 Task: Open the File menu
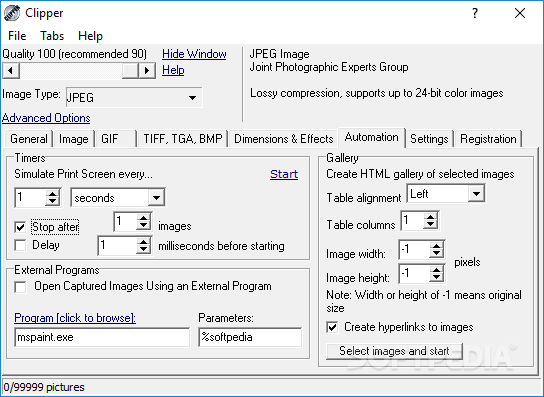tap(17, 36)
